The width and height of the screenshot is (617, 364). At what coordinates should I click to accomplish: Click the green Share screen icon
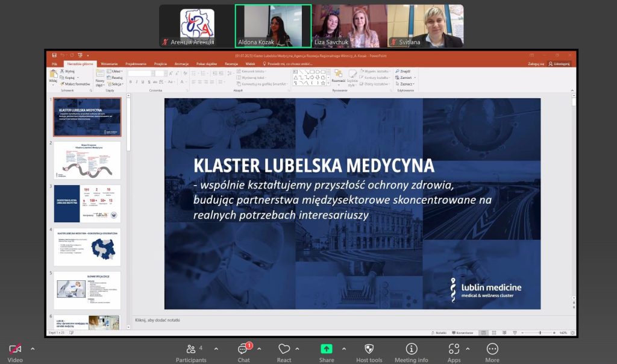pyautogui.click(x=326, y=349)
